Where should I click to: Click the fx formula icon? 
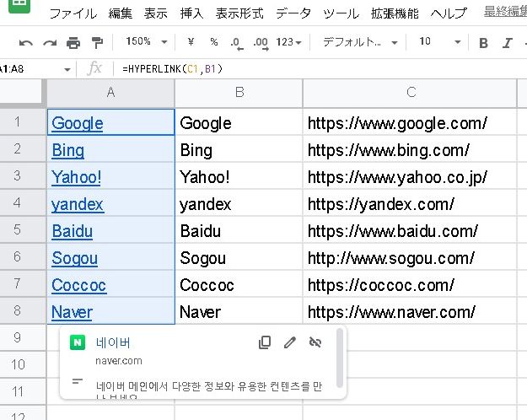click(x=94, y=68)
